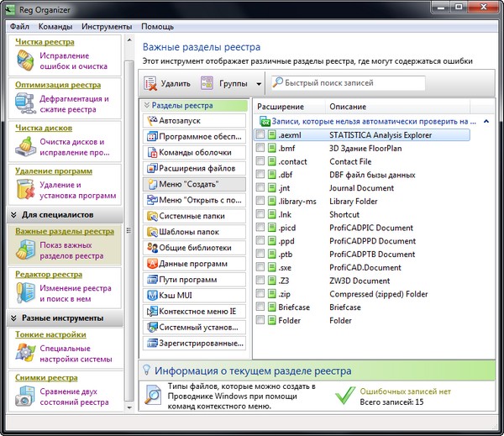Check the .zip Compressed Folder checkbox
The image size is (504, 436).
pyautogui.click(x=260, y=294)
